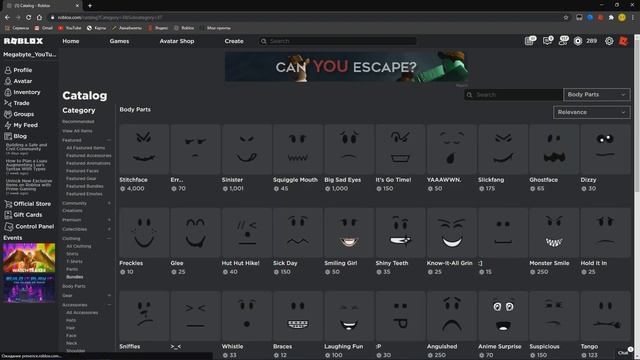Click the top navigation search field
Image resolution: width=640 pixels, height=360 pixels.
point(338,41)
